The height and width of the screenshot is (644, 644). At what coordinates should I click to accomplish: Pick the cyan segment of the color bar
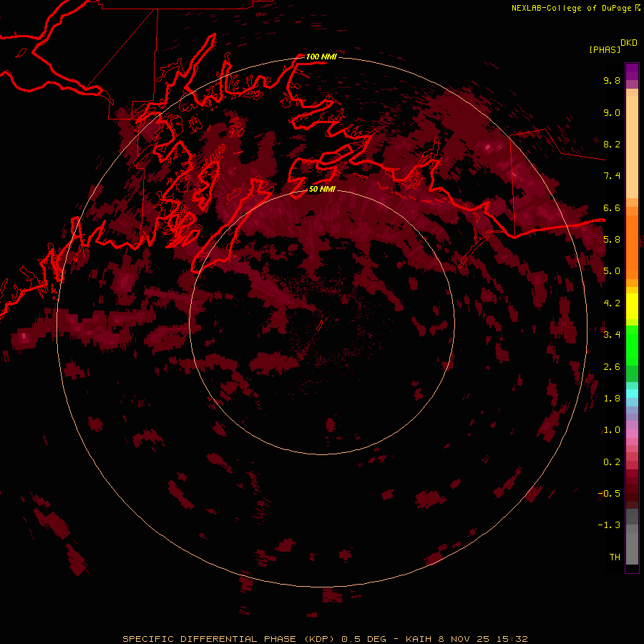[x=632, y=394]
